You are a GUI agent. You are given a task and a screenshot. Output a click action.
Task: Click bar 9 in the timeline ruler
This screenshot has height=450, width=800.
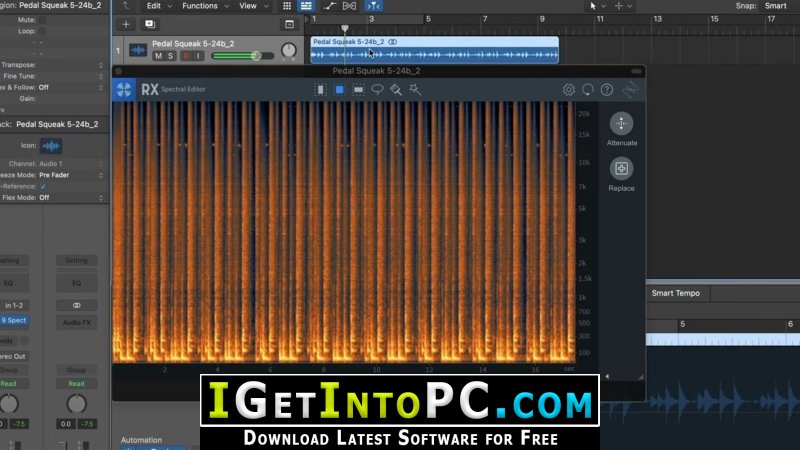(x=542, y=19)
